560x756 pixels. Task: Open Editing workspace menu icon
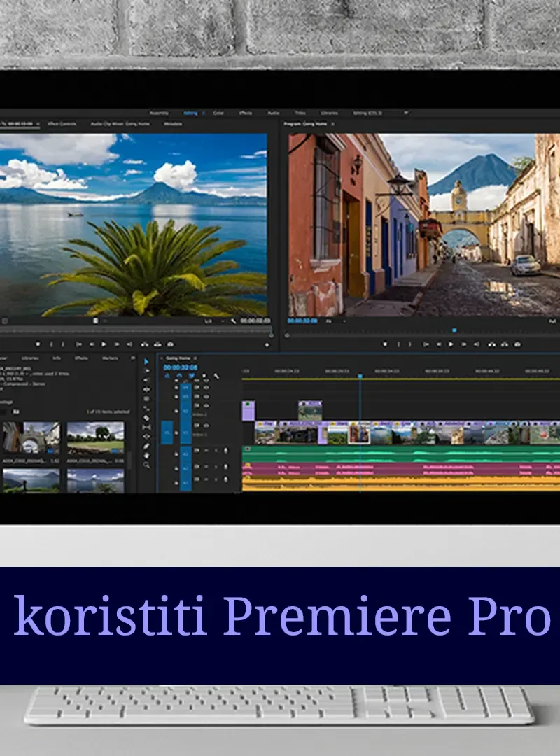coord(204,113)
